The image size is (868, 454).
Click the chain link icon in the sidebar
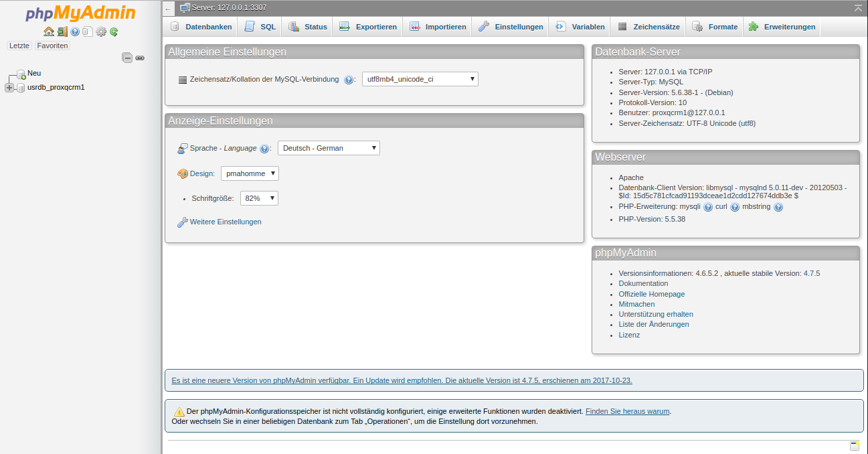coord(140,58)
